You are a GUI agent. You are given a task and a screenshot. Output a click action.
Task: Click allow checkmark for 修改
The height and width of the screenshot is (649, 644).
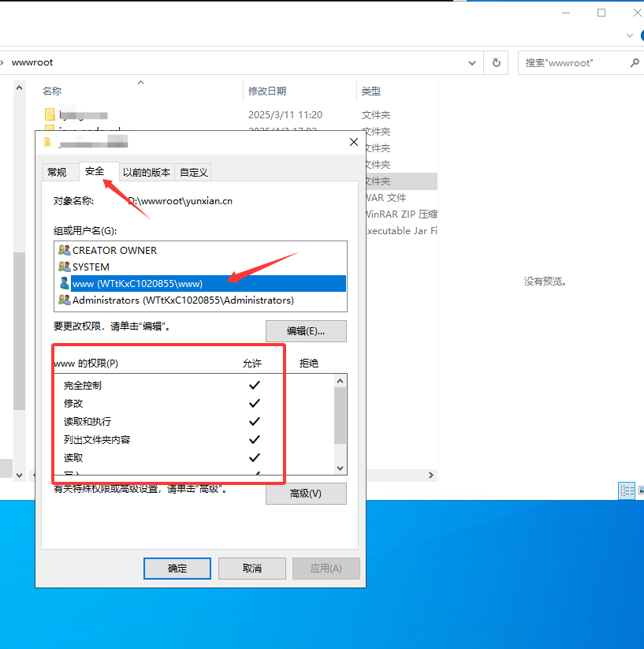(x=255, y=403)
